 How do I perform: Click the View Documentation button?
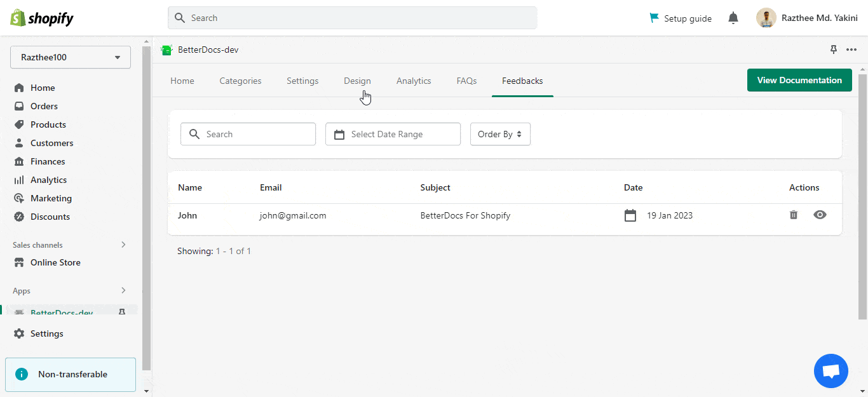click(799, 80)
